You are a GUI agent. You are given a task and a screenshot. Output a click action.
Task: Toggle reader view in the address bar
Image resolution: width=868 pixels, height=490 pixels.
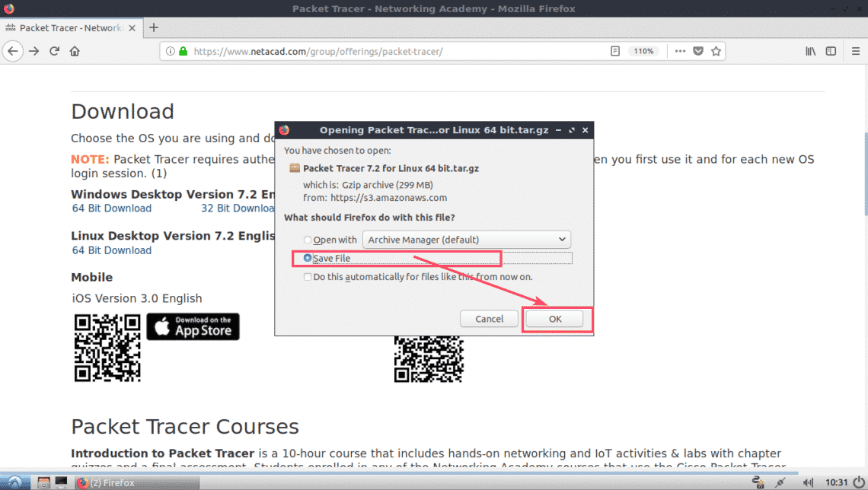(x=615, y=52)
